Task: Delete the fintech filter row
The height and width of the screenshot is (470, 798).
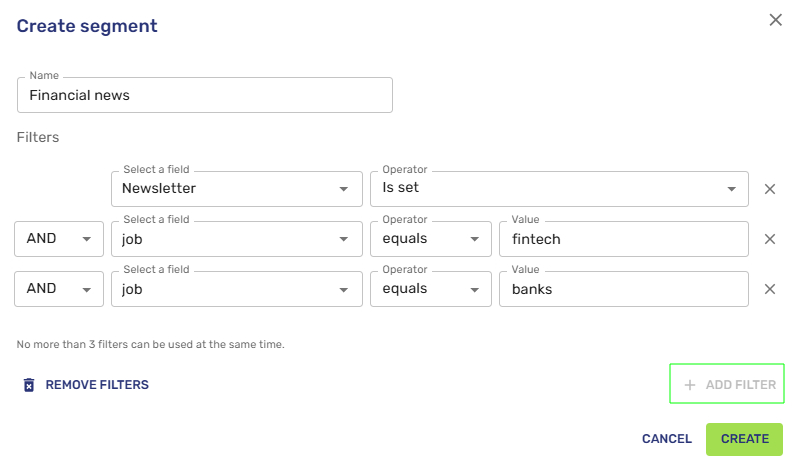Action: (770, 239)
